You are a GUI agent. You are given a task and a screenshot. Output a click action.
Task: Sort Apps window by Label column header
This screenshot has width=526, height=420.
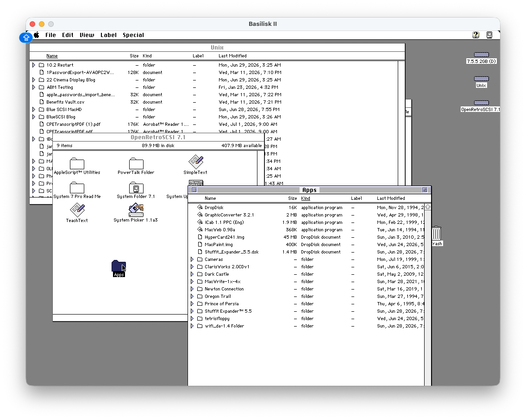pyautogui.click(x=357, y=198)
